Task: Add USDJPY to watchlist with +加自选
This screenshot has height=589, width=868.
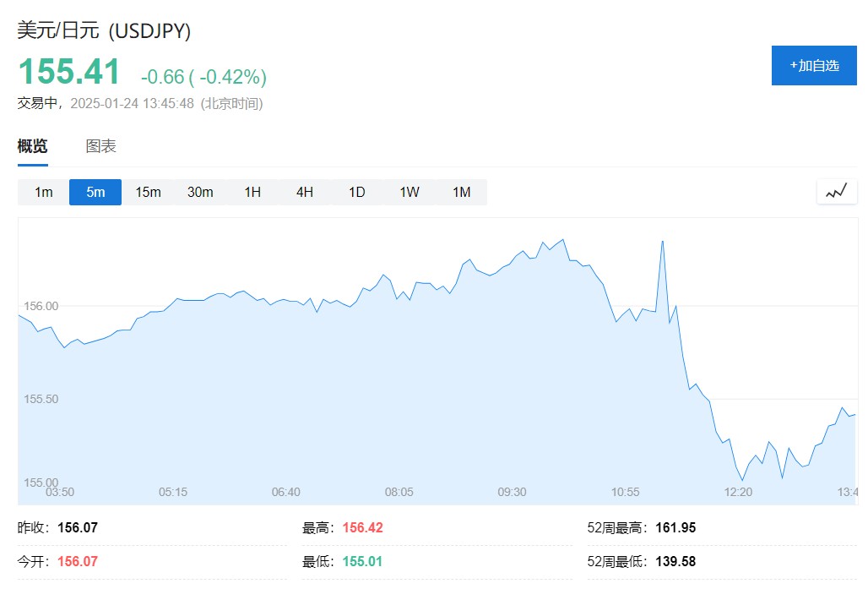Action: click(814, 65)
